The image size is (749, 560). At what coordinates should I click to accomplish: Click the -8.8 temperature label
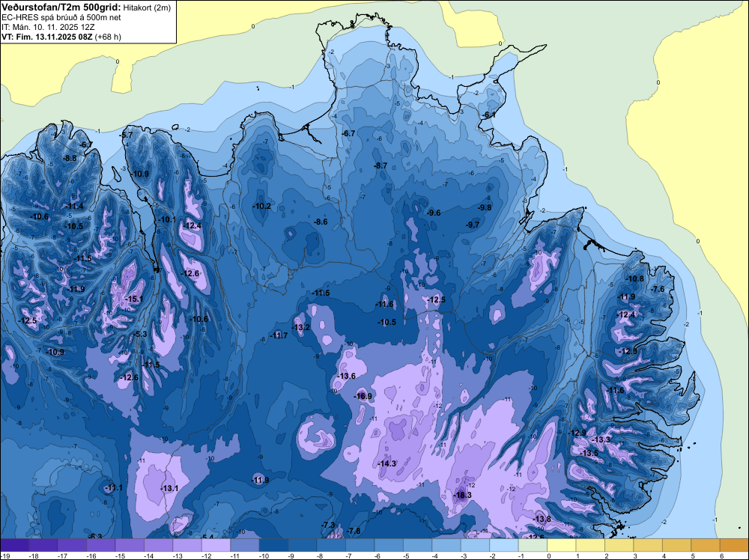coord(70,158)
